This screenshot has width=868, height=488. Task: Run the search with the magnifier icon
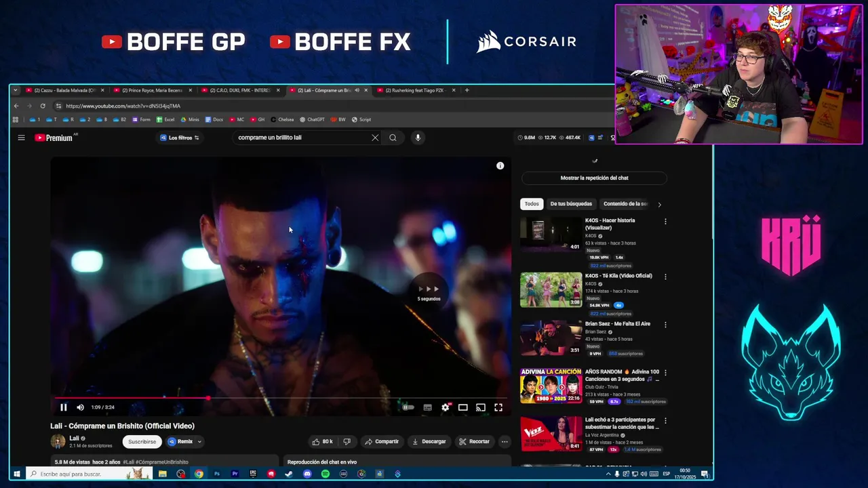point(393,138)
